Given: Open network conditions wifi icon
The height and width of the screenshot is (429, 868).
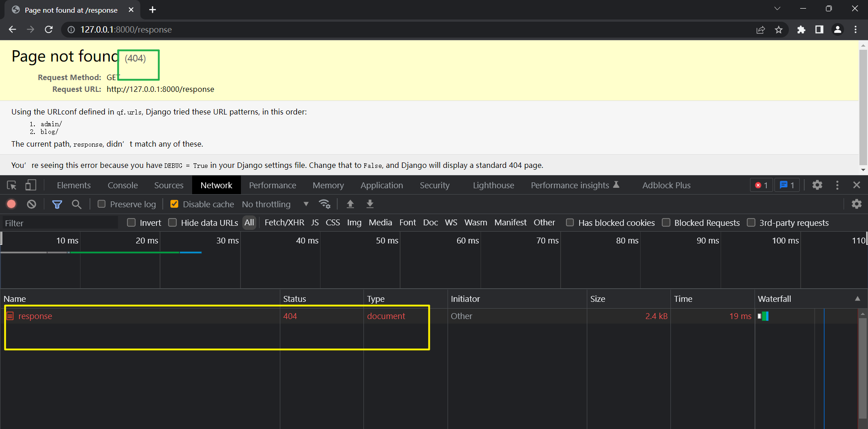Looking at the screenshot, I should coord(325,204).
